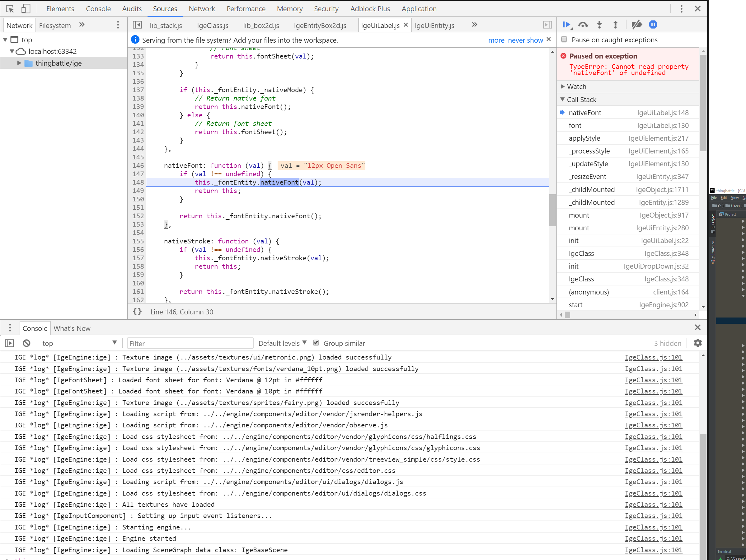Image resolution: width=746 pixels, height=560 pixels.
Task: Click the never show link
Action: (525, 40)
